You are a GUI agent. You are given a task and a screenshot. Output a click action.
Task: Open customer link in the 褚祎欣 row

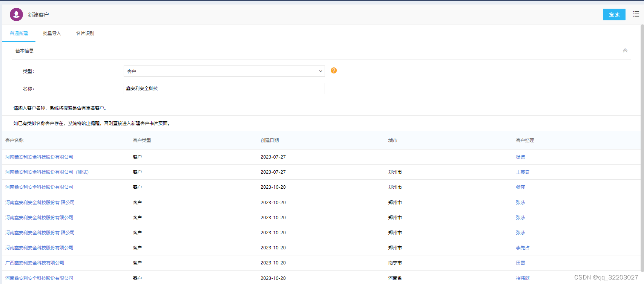coord(39,278)
